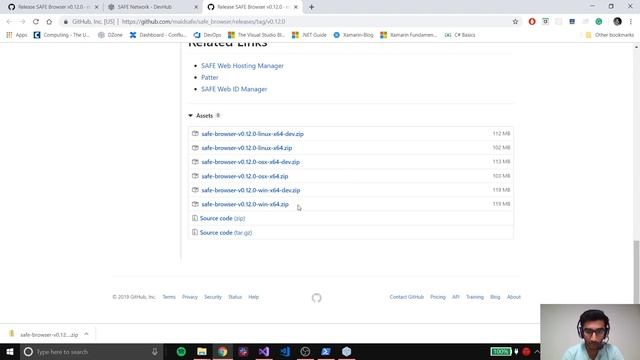
Task: Open Chrome profile avatar
Action: pos(617,22)
